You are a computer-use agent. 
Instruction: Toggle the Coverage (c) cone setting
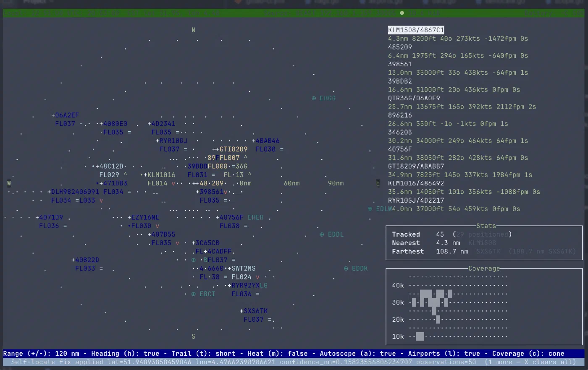click(528, 354)
